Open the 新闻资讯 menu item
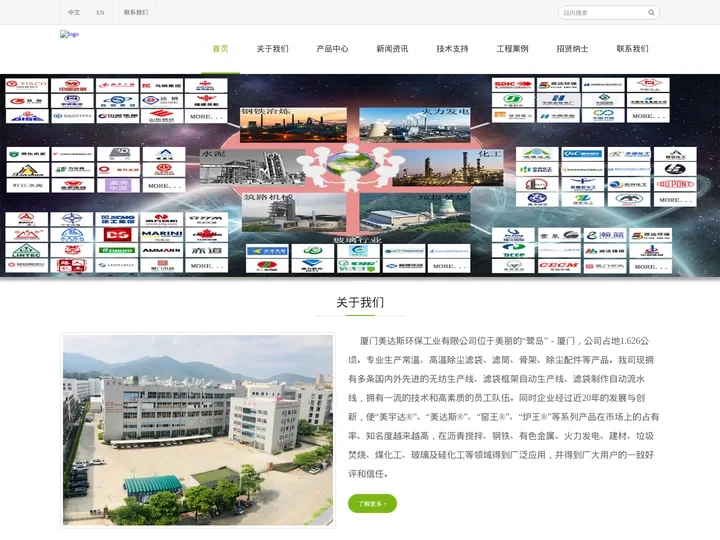This screenshot has width=720, height=540. click(392, 49)
